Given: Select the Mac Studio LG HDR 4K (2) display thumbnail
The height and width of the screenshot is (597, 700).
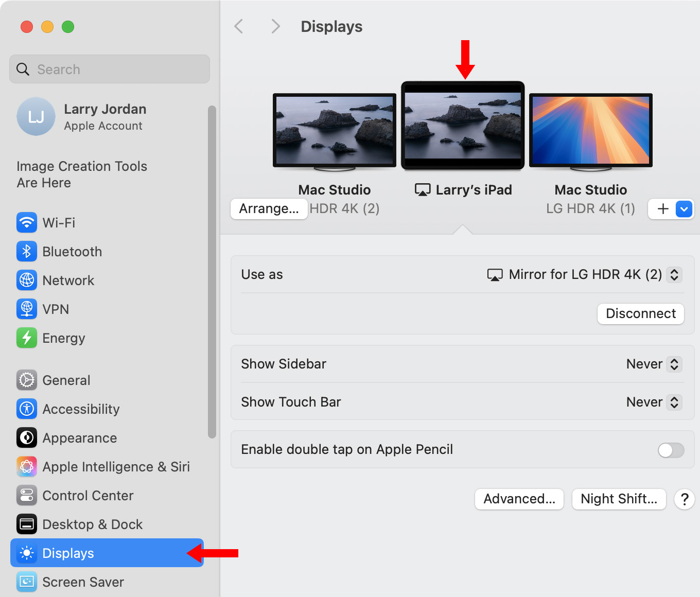Looking at the screenshot, I should coord(335,132).
